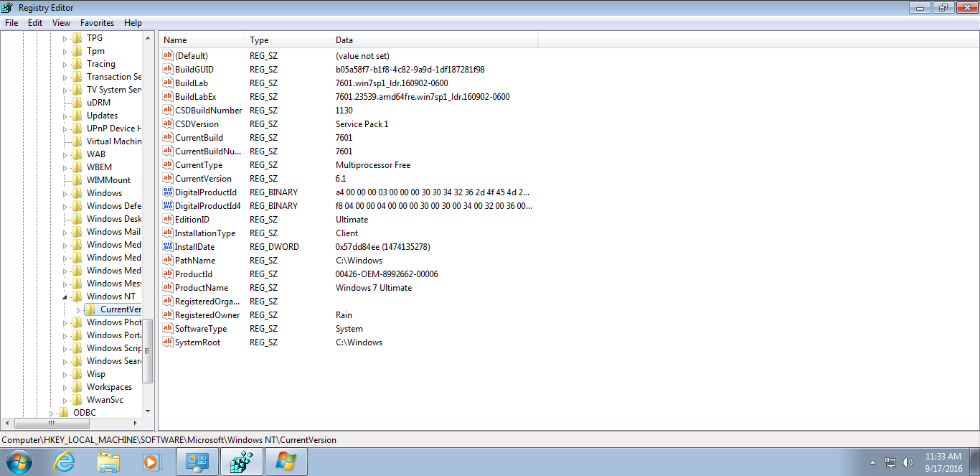Click the tree pane scroll down arrow
The image size is (980, 476).
(x=148, y=411)
